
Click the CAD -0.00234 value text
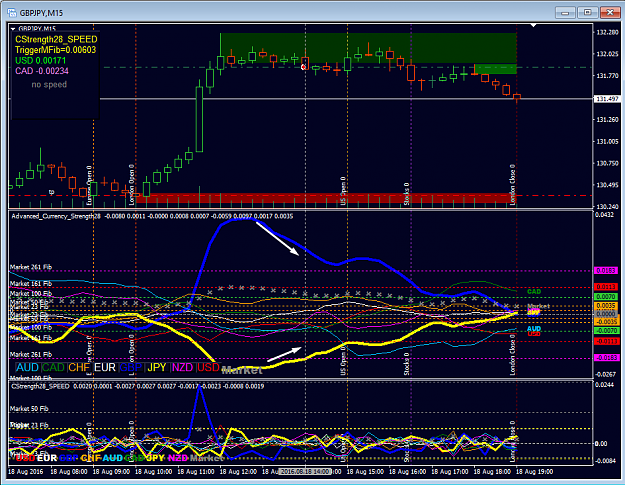[x=42, y=71]
